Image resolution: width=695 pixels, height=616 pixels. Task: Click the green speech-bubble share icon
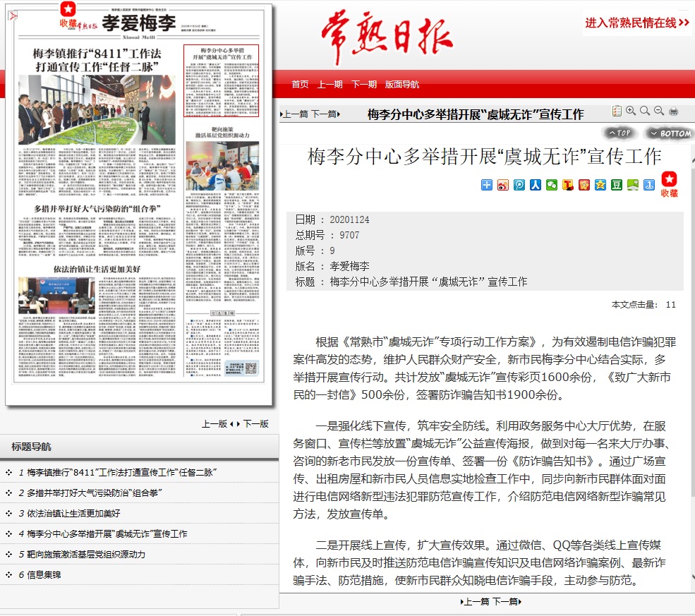(632, 185)
